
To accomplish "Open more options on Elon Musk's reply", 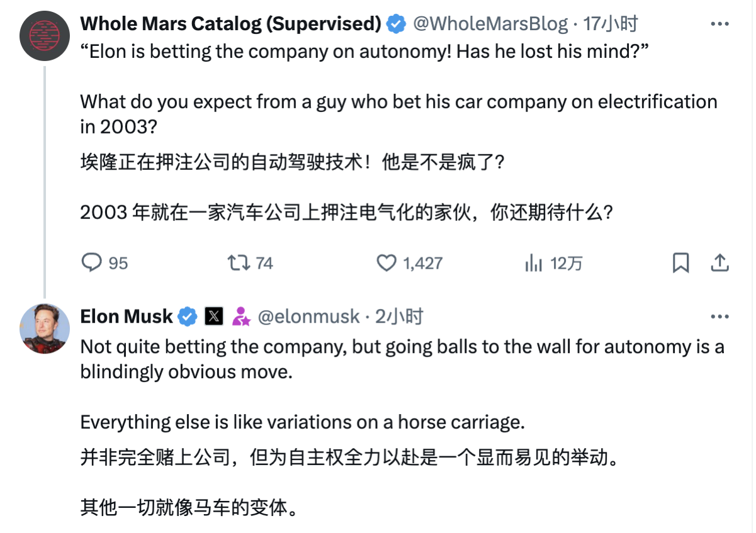I will [719, 317].
